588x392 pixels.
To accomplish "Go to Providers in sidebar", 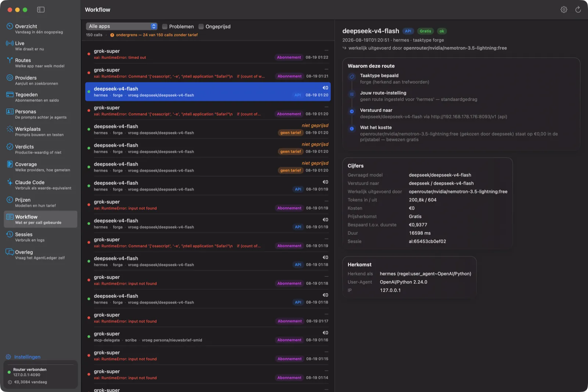I will click(40, 80).
